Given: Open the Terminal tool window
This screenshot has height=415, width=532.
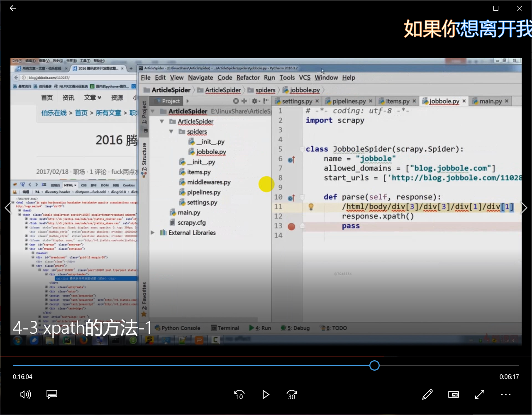Looking at the screenshot, I should [225, 328].
